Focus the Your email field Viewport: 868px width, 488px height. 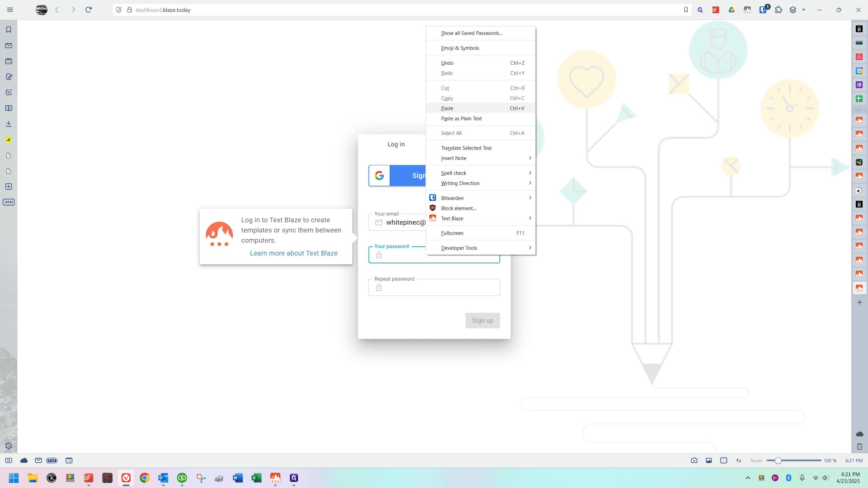coord(397,222)
